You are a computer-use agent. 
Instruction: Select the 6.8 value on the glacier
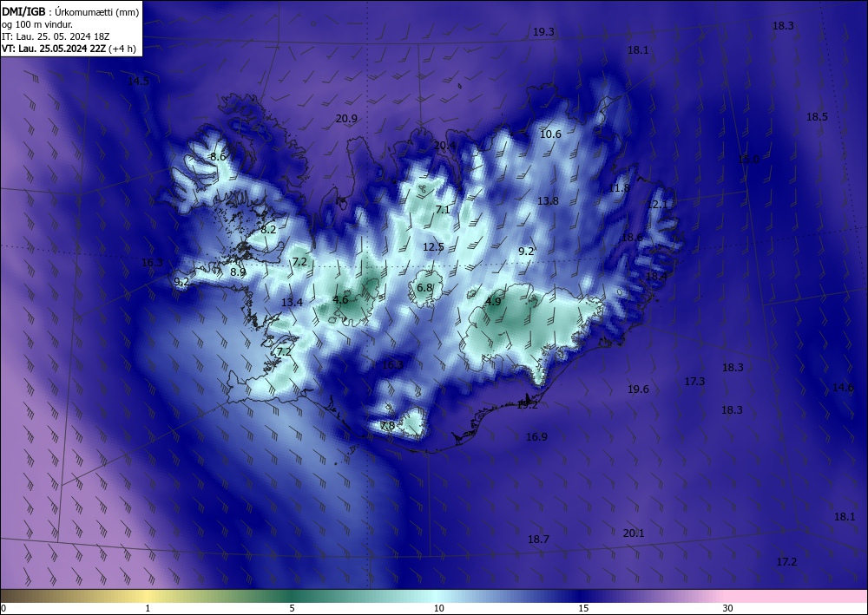click(424, 288)
